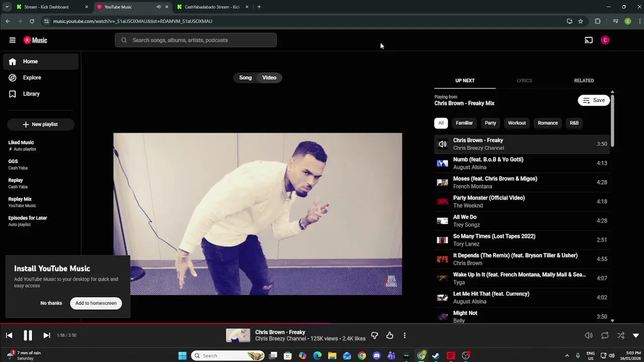This screenshot has height=362, width=644.
Task: Open the Windows Start menu
Action: (x=182, y=355)
